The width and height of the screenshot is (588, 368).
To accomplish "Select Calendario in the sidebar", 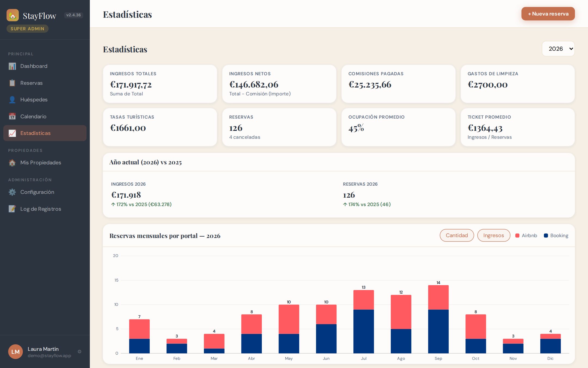I will 45,116.
